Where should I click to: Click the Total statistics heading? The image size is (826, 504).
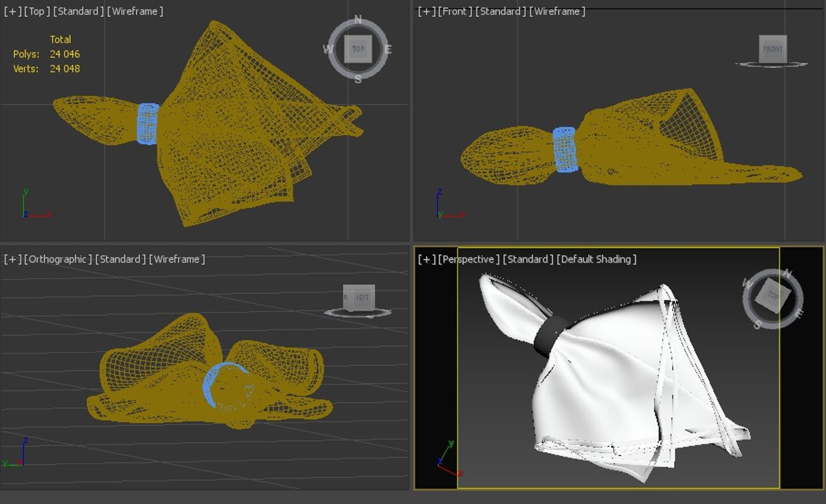pos(61,40)
